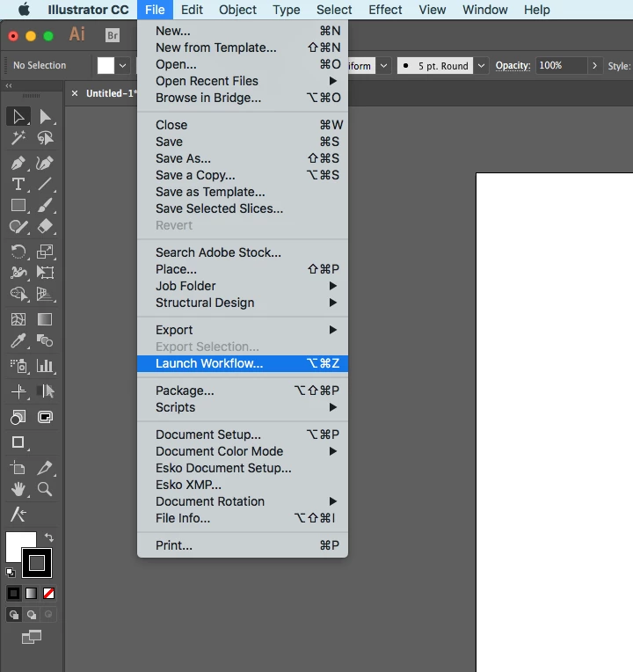
Task: Select the Pen tool
Action: [18, 163]
